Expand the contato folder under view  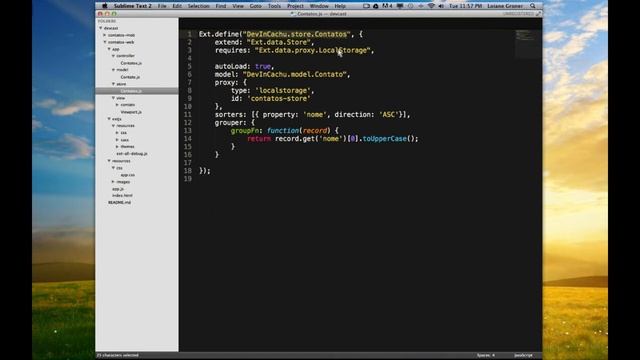coord(118,105)
